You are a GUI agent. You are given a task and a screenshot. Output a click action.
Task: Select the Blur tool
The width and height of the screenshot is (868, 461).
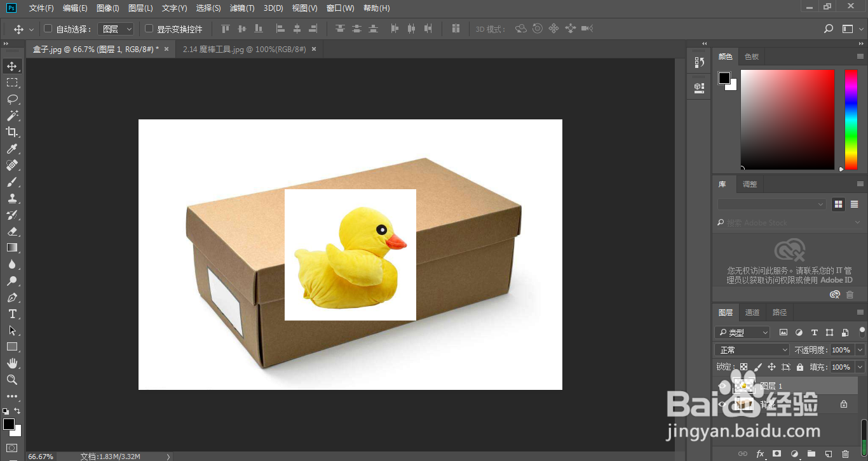12,264
